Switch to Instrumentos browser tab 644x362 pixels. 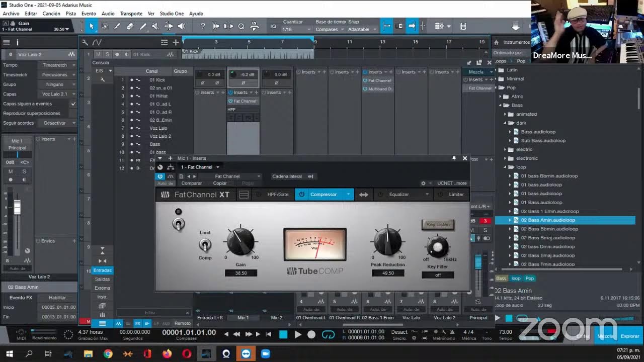coord(516,42)
